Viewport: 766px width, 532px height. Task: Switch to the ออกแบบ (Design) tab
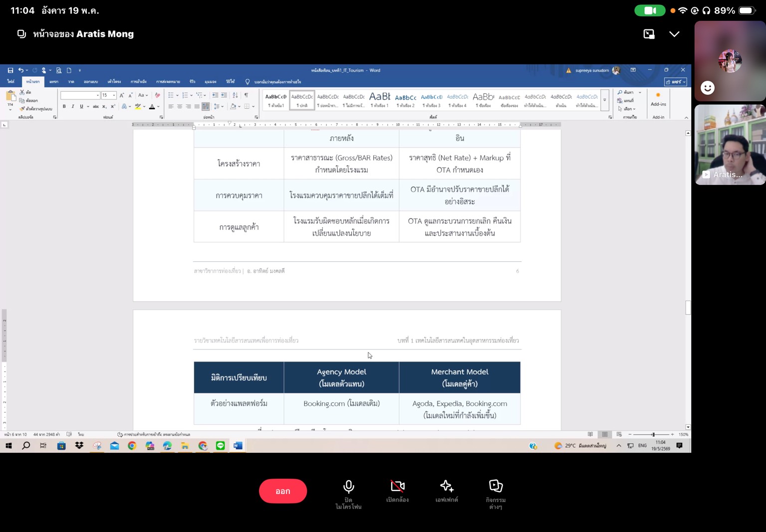click(91, 82)
